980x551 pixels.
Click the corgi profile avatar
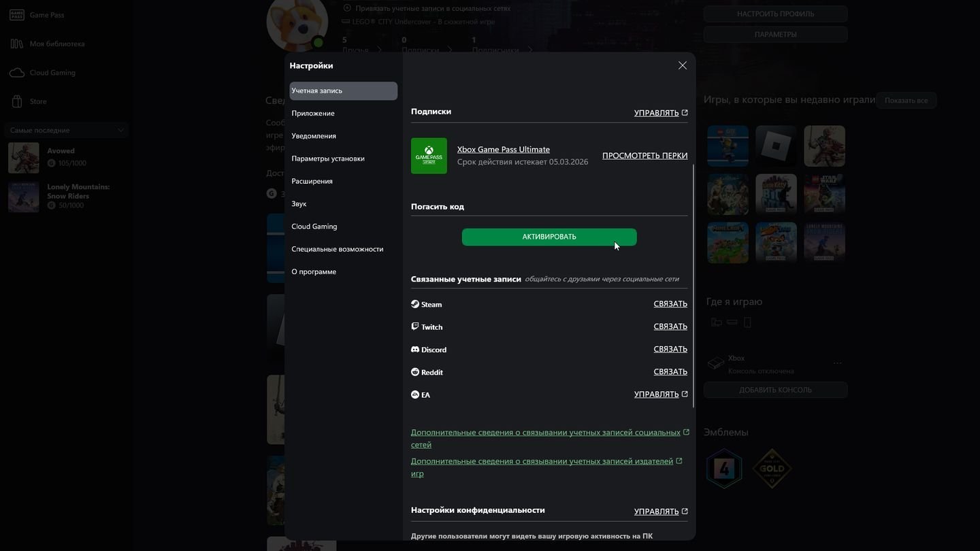point(297,22)
